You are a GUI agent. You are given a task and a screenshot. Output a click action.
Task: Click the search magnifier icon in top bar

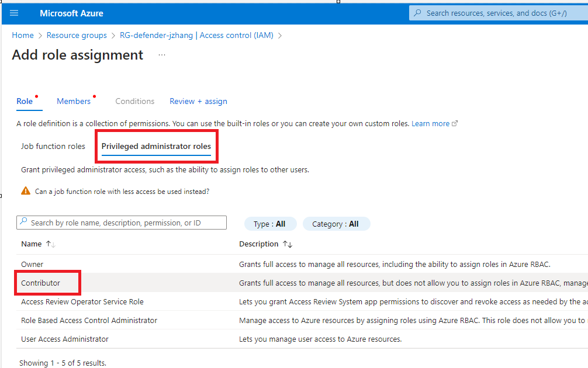[x=417, y=13]
